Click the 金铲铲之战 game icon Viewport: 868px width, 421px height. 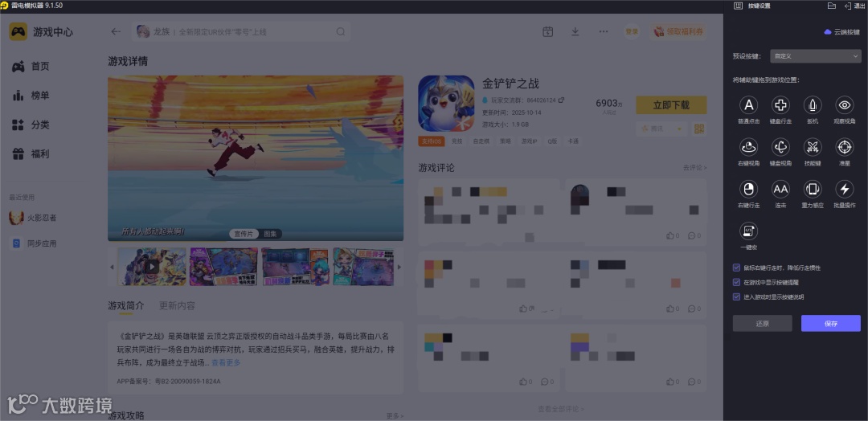point(446,104)
